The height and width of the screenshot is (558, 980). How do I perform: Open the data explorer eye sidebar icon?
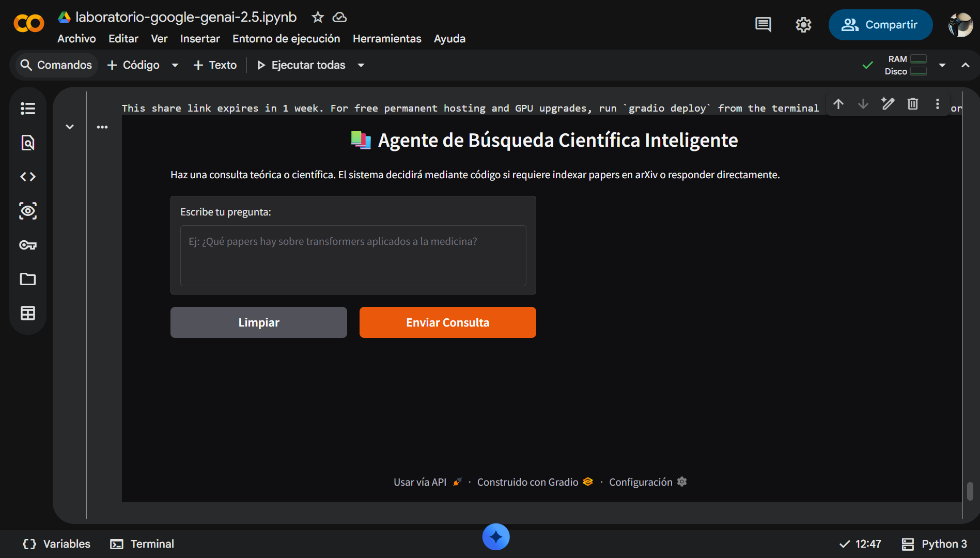tap(28, 211)
